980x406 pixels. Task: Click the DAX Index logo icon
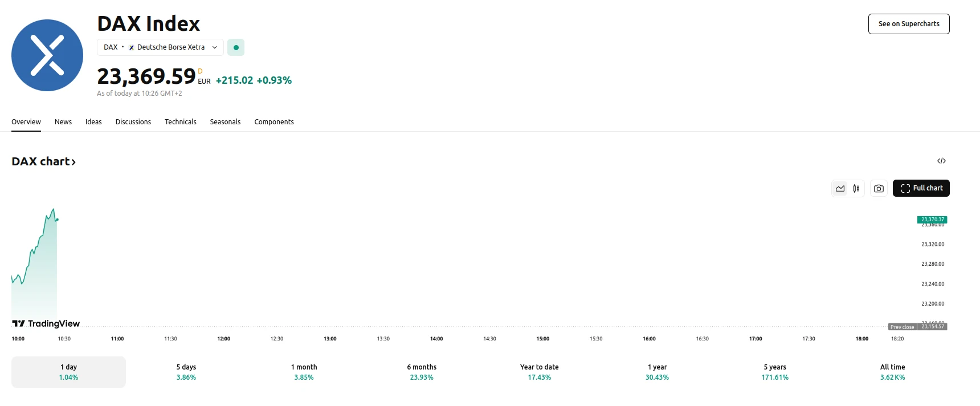pyautogui.click(x=47, y=55)
